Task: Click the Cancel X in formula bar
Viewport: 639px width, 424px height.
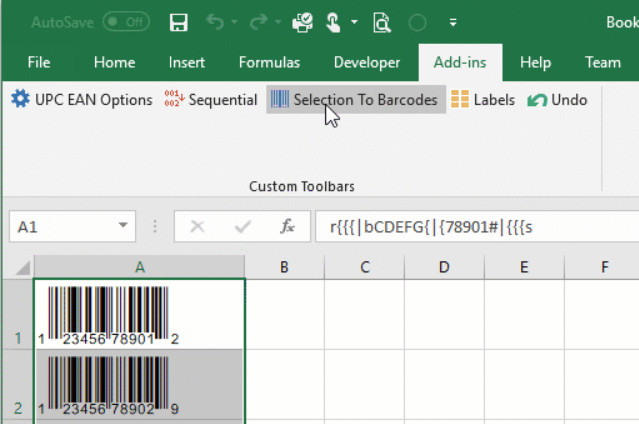Action: pos(198,227)
